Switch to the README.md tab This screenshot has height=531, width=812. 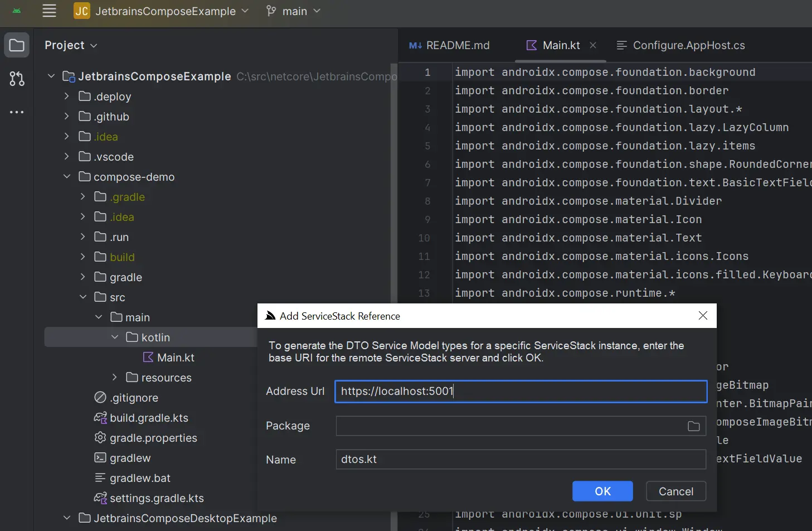449,45
